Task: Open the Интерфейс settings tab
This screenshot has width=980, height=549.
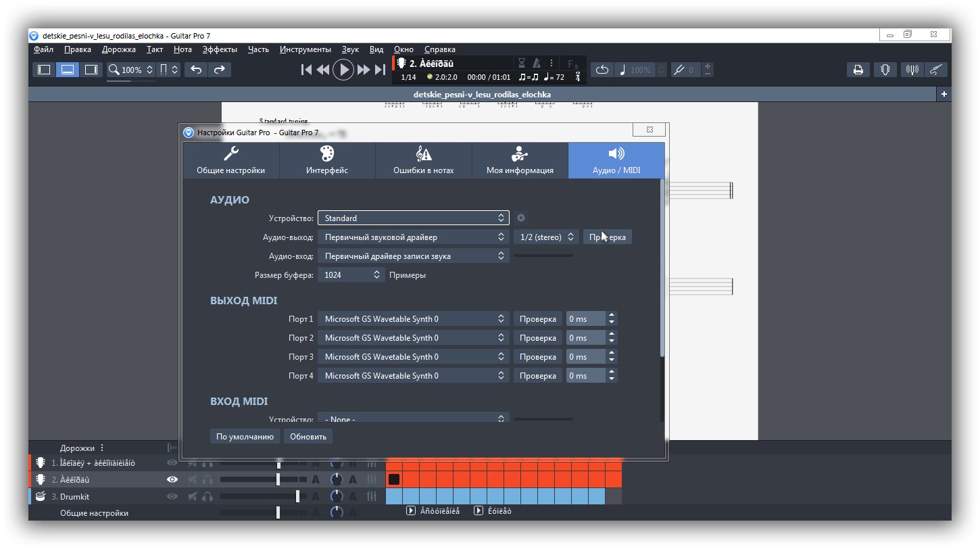Action: pos(327,161)
